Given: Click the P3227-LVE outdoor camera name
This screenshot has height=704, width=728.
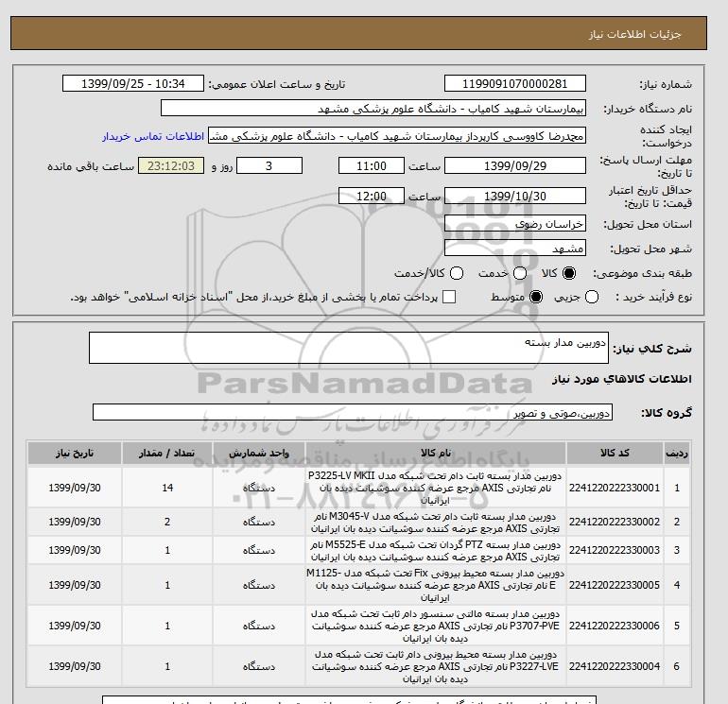Looking at the screenshot, I should coord(436,667).
